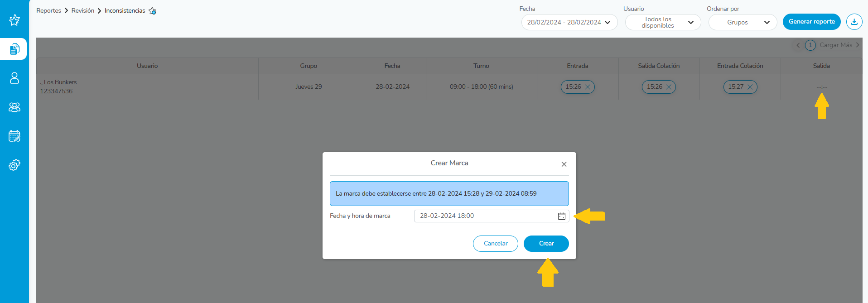Open the reports document icon in sidebar
The image size is (868, 303).
14,49
